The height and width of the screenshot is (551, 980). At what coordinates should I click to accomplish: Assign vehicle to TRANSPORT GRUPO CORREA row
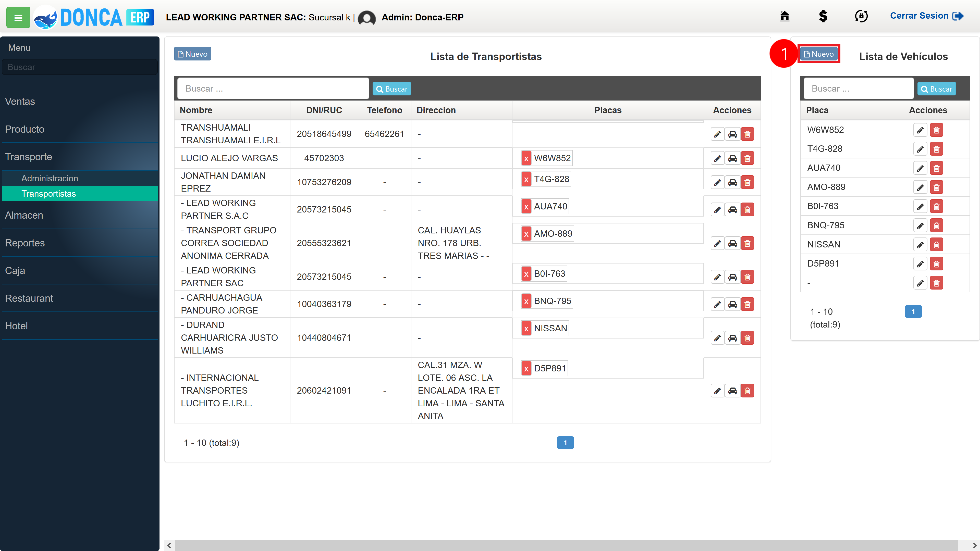tap(732, 243)
